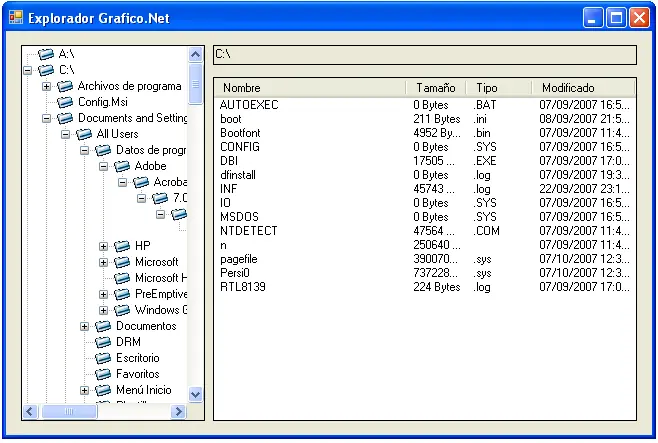Click the Config.Msi folder icon

66,102
